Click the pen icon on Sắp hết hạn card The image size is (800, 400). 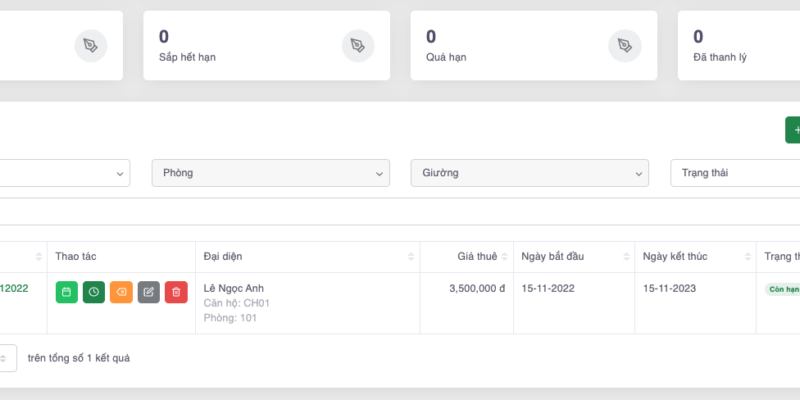tap(357, 46)
